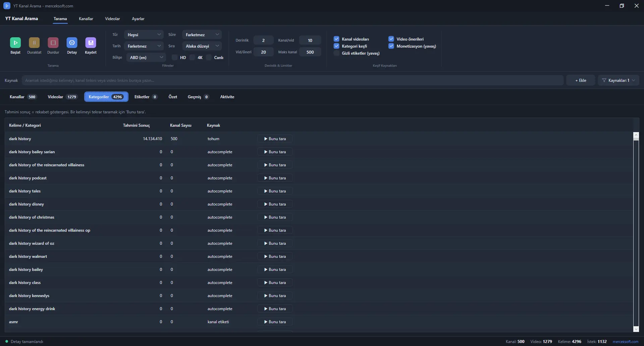Screen dimensions: 644x346
Task: Open the Tür dropdown showing Hepsi
Action: (144, 35)
